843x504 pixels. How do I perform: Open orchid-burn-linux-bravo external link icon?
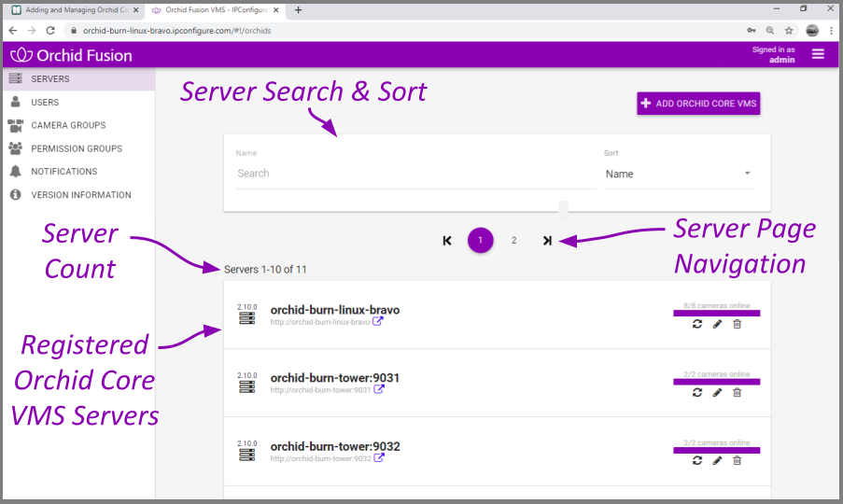[x=378, y=321]
